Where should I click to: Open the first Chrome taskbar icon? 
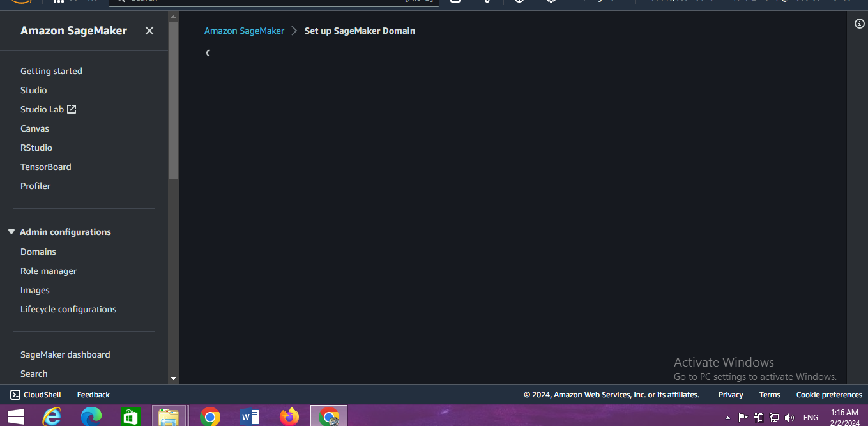(x=209, y=417)
